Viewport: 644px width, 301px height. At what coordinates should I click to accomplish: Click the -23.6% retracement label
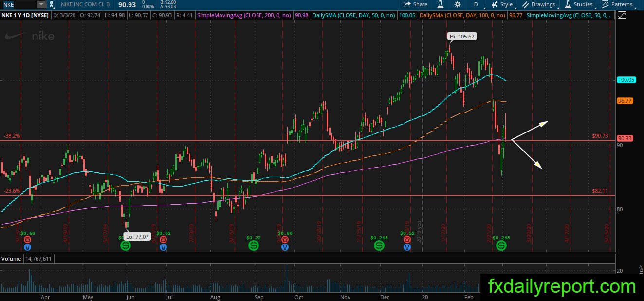tap(11, 191)
